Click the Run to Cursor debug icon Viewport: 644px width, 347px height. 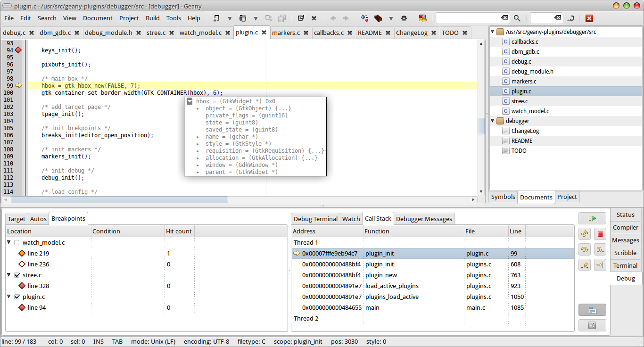pyautogui.click(x=600, y=265)
